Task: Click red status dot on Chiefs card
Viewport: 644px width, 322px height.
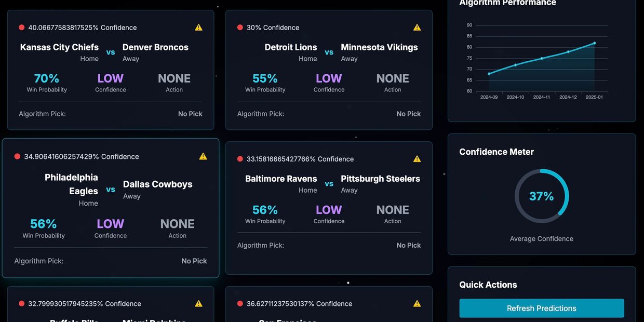Action: pos(22,28)
